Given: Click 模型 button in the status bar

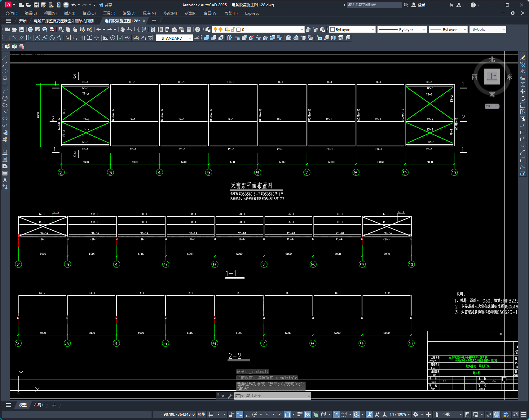Looking at the screenshot, I should coord(202,414).
